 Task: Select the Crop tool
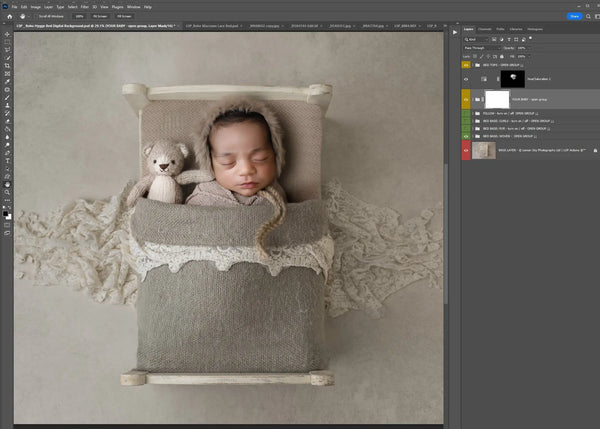point(7,65)
